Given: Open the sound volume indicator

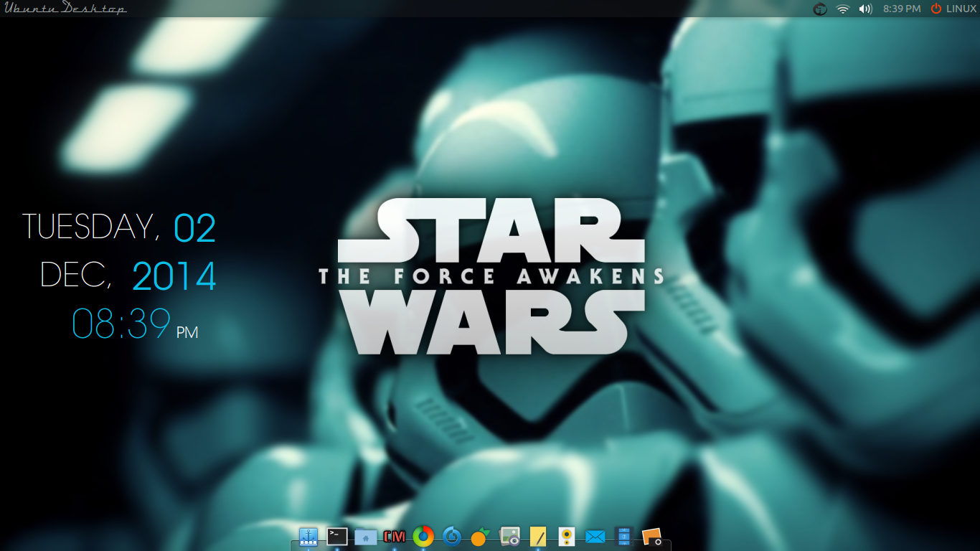Looking at the screenshot, I should (x=866, y=9).
